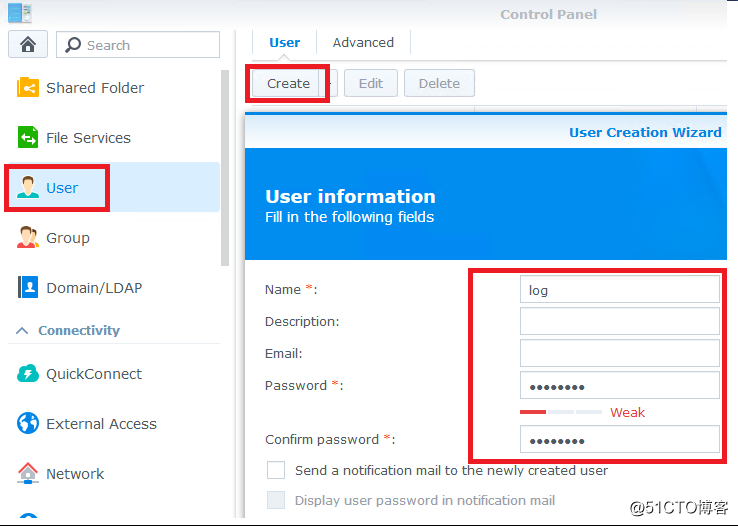Select File Services label in sidebar

(88, 138)
